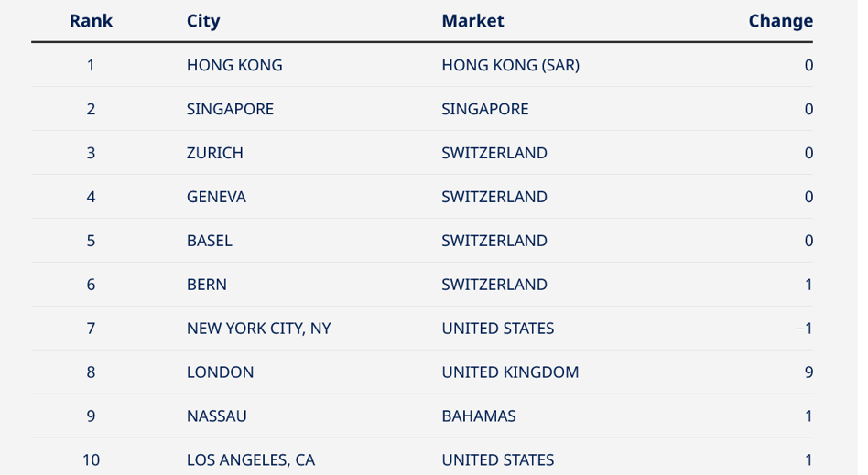868x475 pixels.
Task: Click New York's change value –1
Action: [804, 329]
